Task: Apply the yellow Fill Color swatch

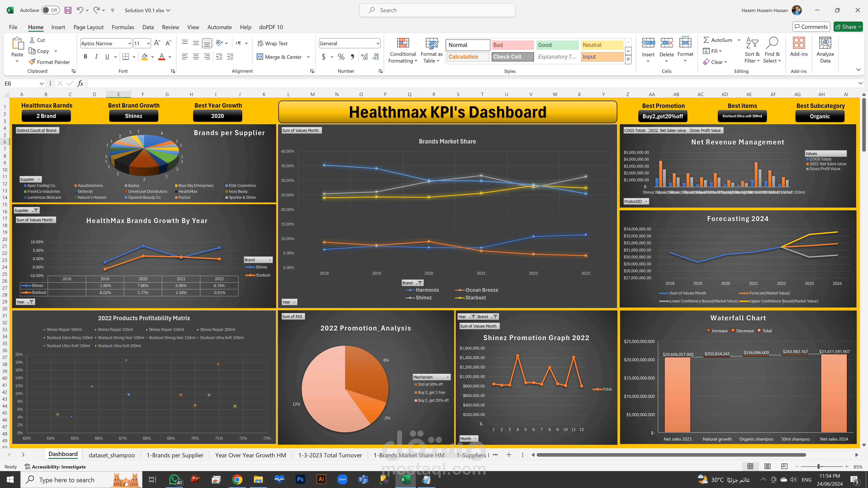Action: pos(145,57)
